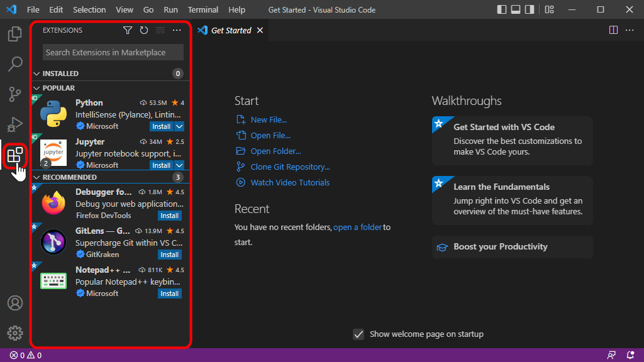Screen dimensions: 644x362
Task: Open editor more actions menu
Action: pyautogui.click(x=630, y=30)
